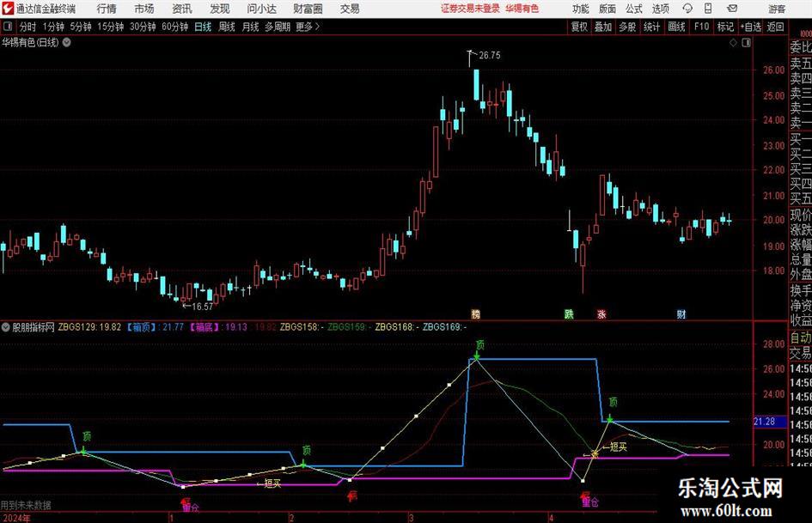Click the ZBGS129 indicator value
This screenshot has width=812, height=523.
point(89,326)
